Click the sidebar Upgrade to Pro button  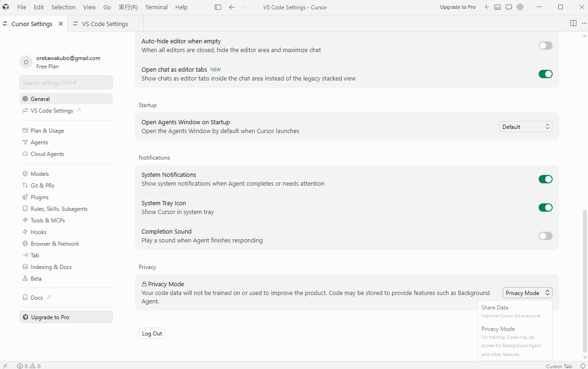click(x=66, y=317)
